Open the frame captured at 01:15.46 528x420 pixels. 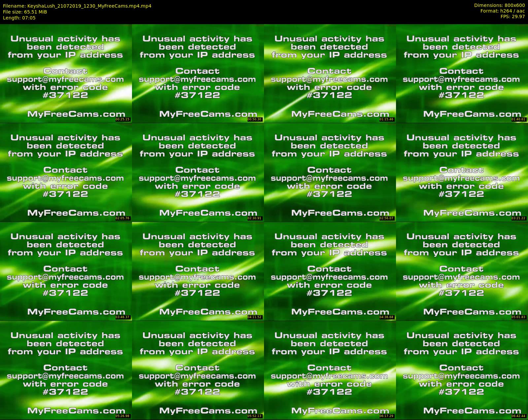pyautogui.click(x=330, y=73)
